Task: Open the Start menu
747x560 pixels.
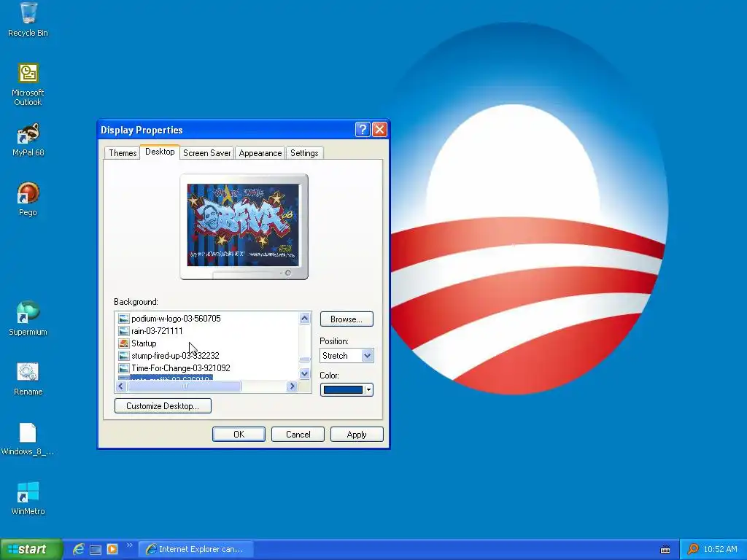Action: click(31, 549)
